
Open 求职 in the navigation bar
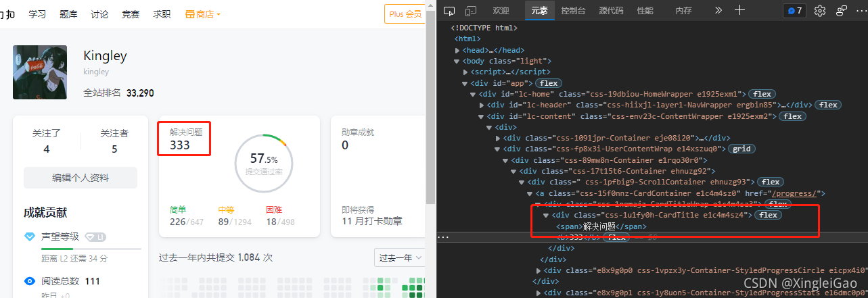tap(162, 14)
